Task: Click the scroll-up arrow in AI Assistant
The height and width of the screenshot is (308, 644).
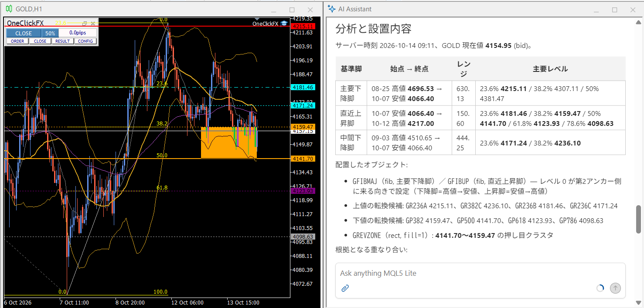Action: coord(639,22)
